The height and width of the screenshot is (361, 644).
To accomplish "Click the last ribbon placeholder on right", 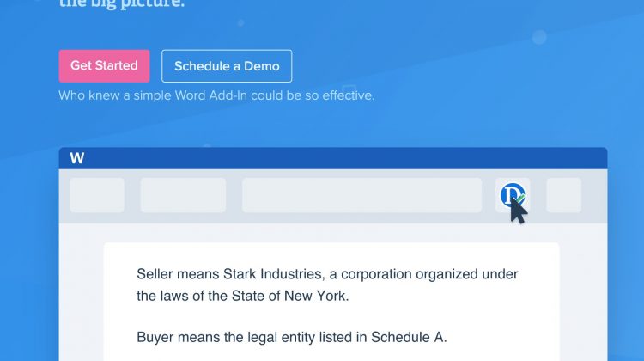I will click(563, 195).
